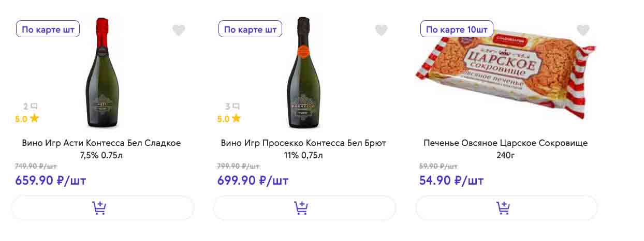Favorite the Prosecco Contessa wine
644x241 pixels.
[x=381, y=31]
